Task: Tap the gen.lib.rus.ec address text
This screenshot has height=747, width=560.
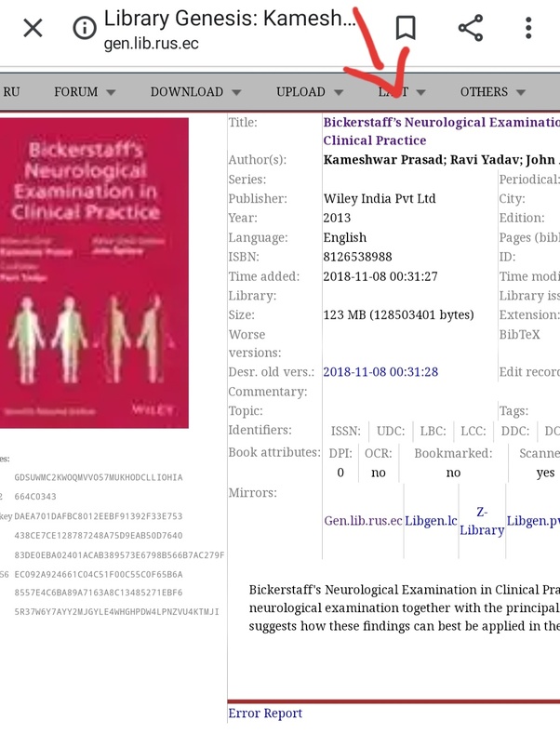Action: pos(151,44)
